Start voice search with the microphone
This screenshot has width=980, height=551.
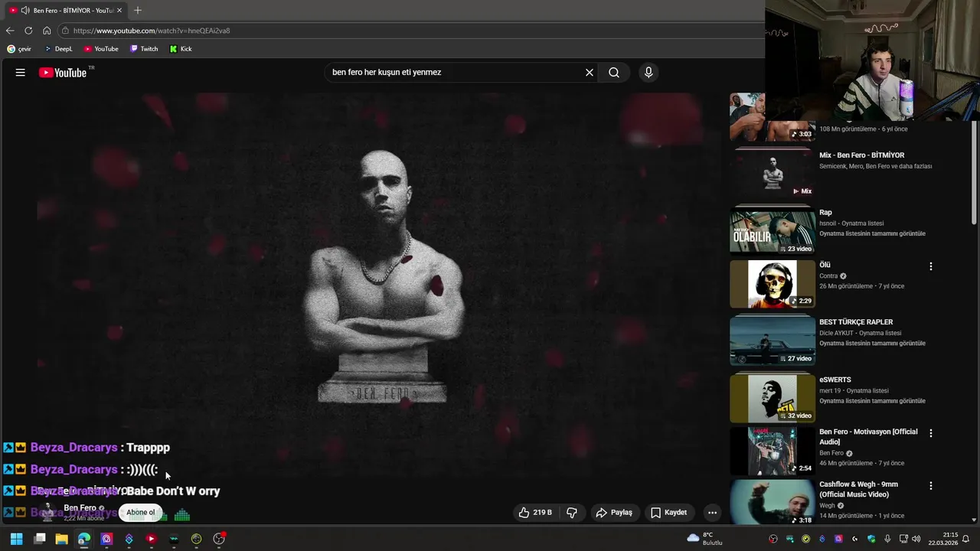(x=648, y=73)
